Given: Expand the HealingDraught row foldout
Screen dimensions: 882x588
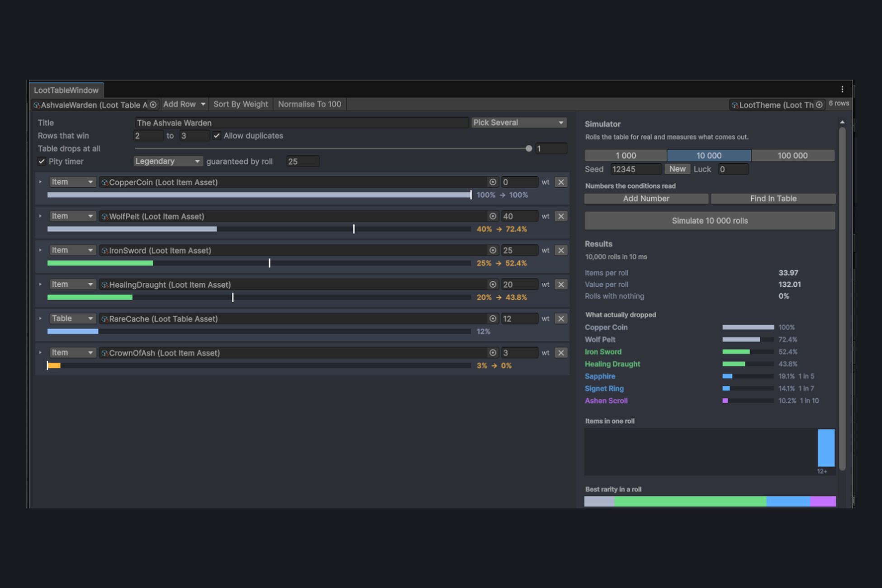Looking at the screenshot, I should click(x=40, y=284).
